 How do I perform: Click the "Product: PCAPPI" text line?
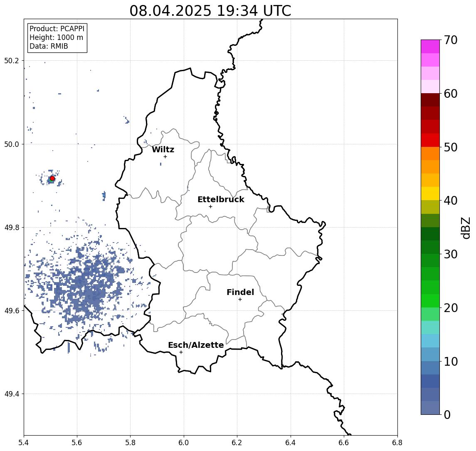tap(57, 29)
